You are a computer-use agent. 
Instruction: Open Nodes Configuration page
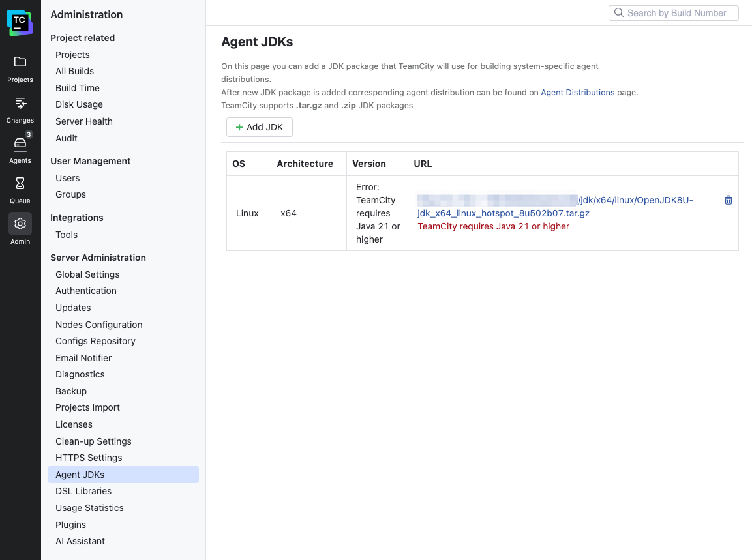(x=98, y=325)
